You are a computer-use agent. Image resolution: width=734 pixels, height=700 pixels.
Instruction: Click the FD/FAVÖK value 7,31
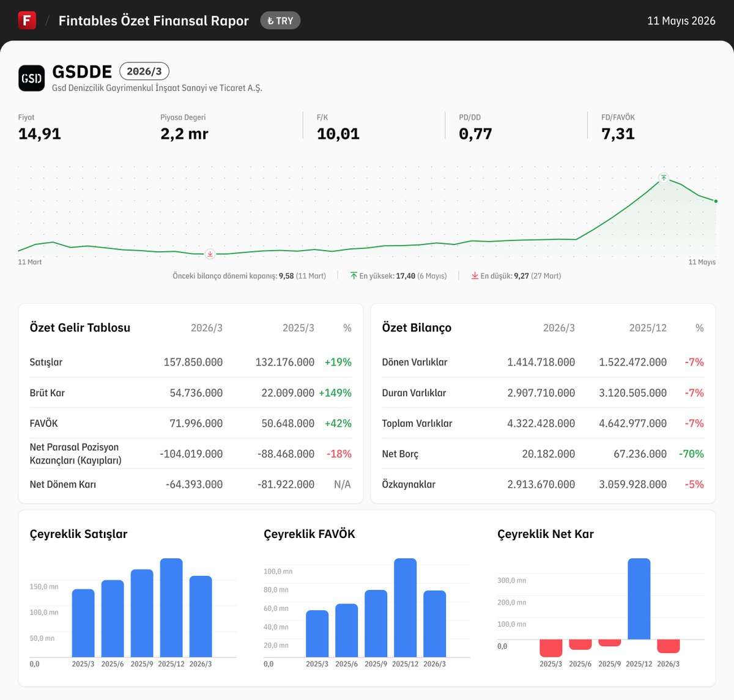coord(618,134)
